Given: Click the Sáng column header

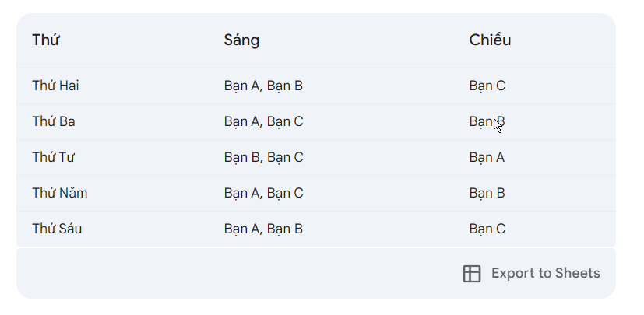Looking at the screenshot, I should click(x=241, y=40).
